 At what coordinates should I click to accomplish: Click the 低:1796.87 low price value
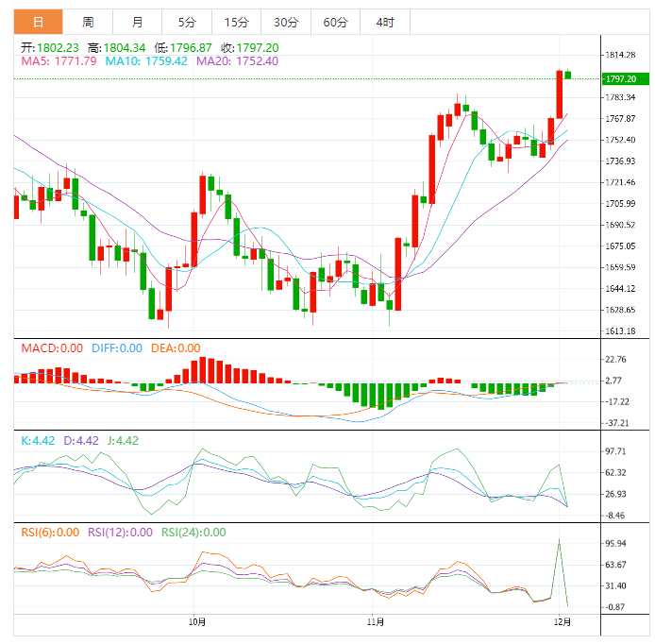(x=183, y=47)
